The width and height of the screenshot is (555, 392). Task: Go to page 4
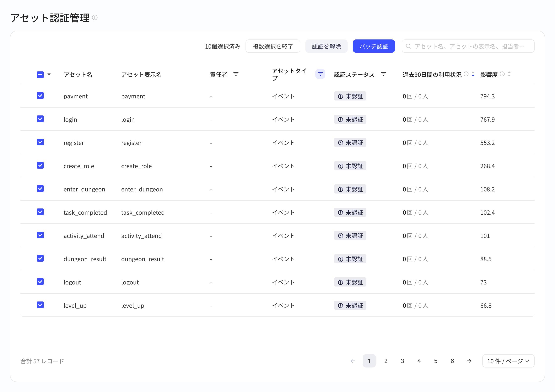pos(419,361)
